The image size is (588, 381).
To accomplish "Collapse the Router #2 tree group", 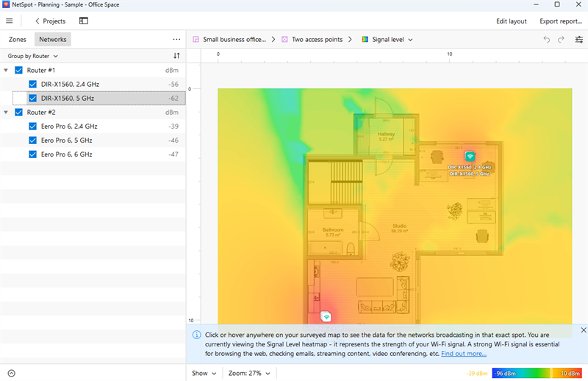I will tap(7, 113).
